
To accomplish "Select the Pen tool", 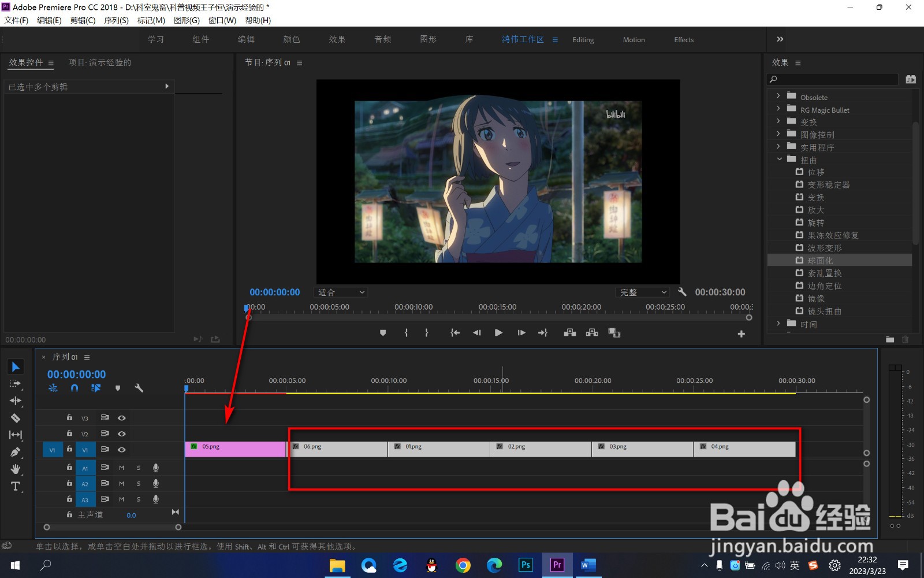I will (x=16, y=452).
